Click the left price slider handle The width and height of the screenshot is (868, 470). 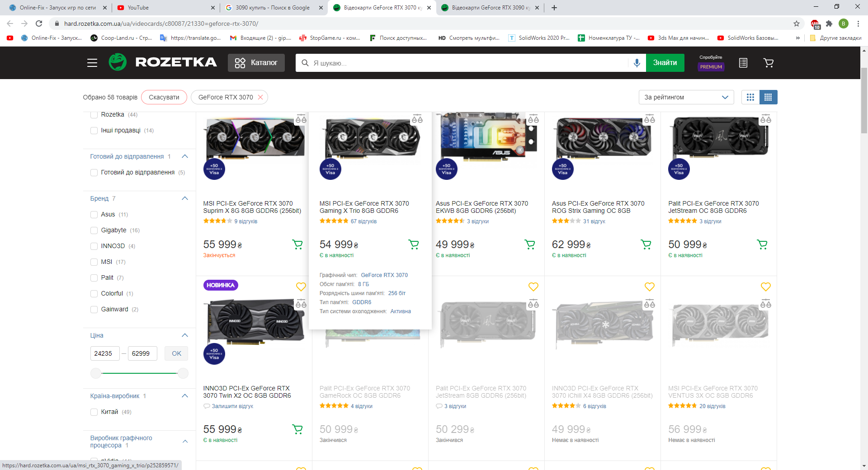tap(96, 373)
